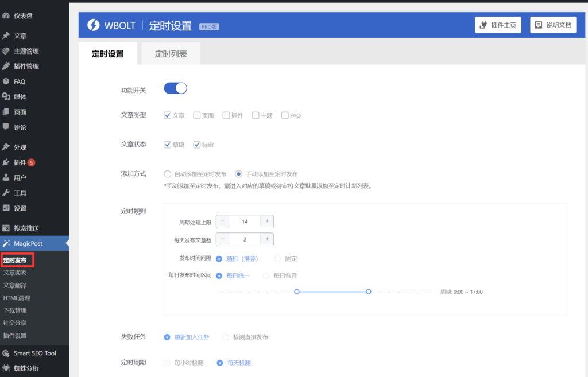Decrease 每天发布文章数 with minus button
The height and width of the screenshot is (377, 588).
(x=222, y=239)
